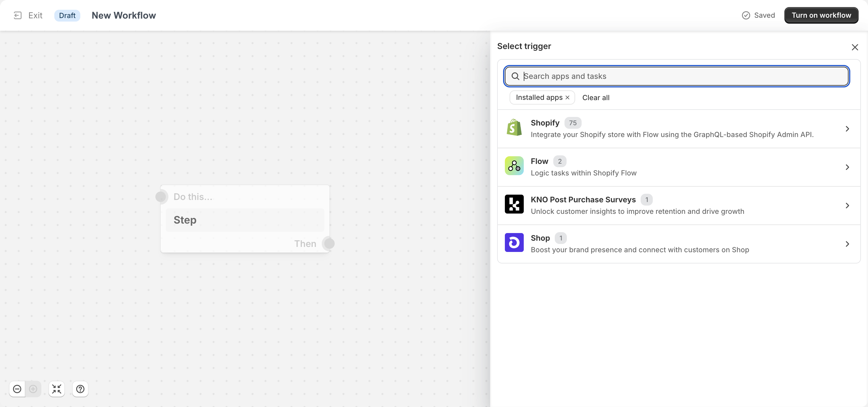The height and width of the screenshot is (407, 868).
Task: Click the Flow 2 task count badge
Action: (x=560, y=162)
